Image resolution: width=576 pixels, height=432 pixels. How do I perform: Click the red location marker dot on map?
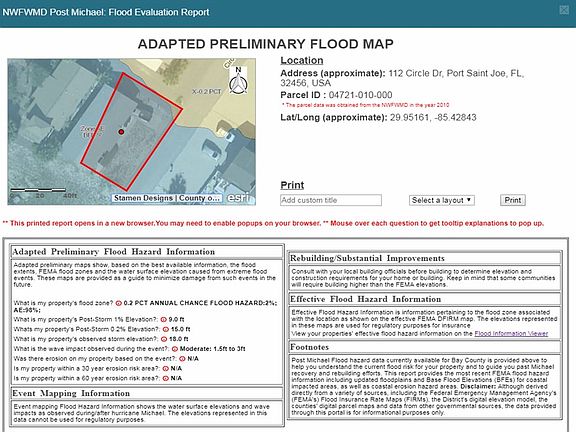121,132
